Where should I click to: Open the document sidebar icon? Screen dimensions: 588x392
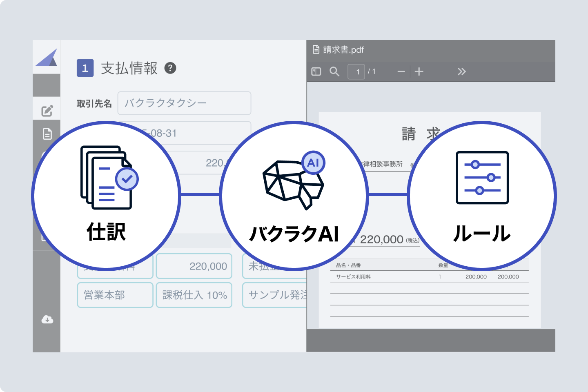click(47, 134)
